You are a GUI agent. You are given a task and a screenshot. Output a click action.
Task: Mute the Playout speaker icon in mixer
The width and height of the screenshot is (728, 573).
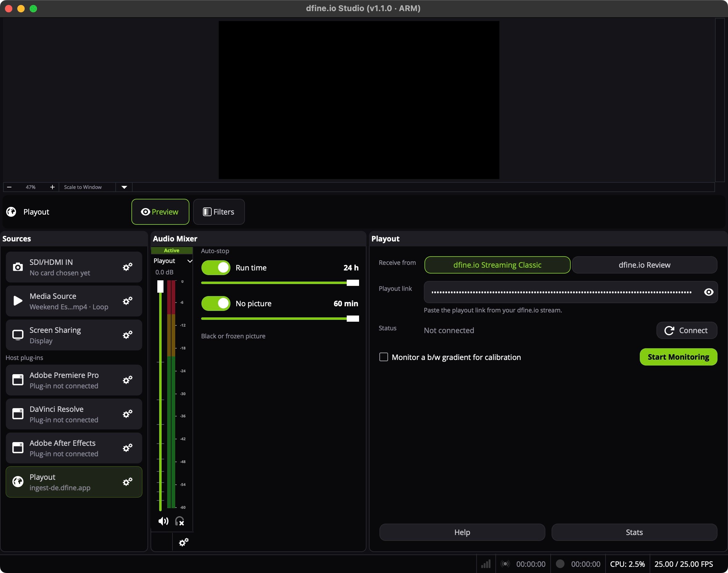tap(163, 521)
